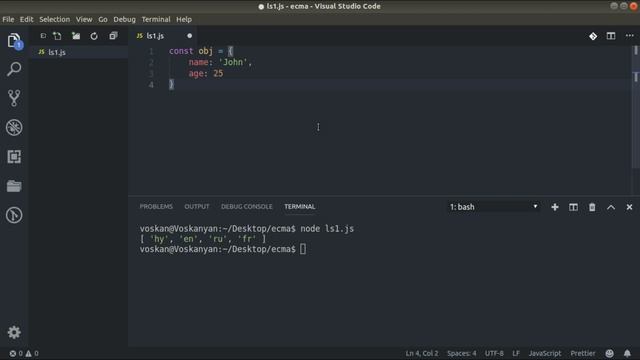Open the git history icon in activity bar
This screenshot has height=360, width=640.
pyautogui.click(x=14, y=215)
